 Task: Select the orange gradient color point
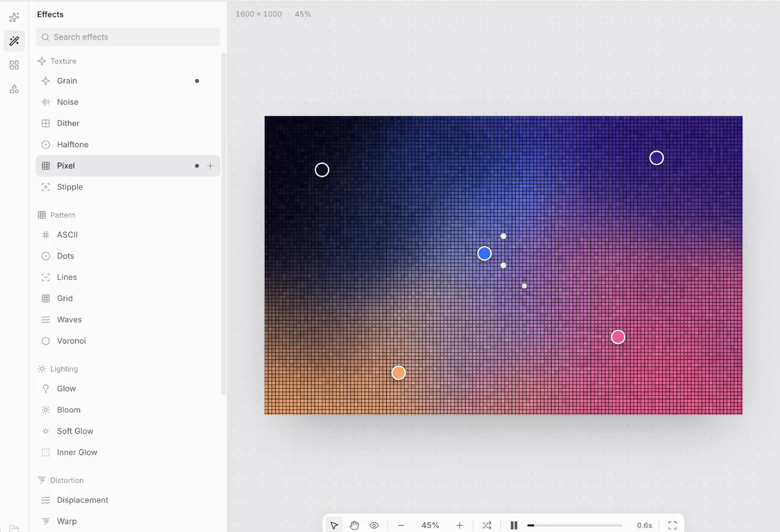[398, 373]
